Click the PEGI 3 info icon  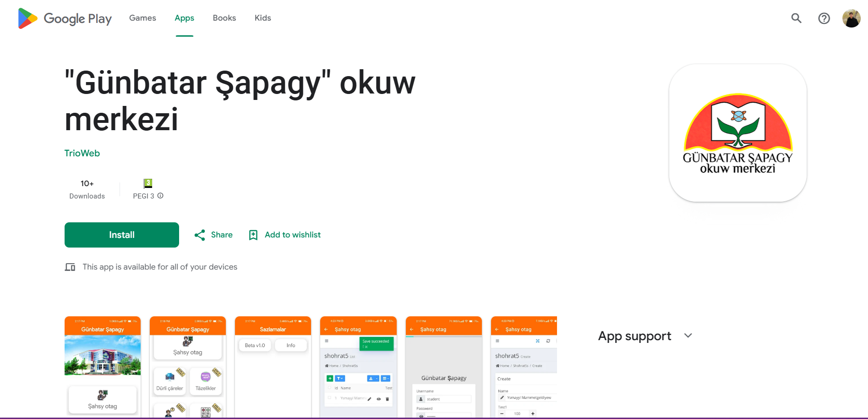click(160, 196)
